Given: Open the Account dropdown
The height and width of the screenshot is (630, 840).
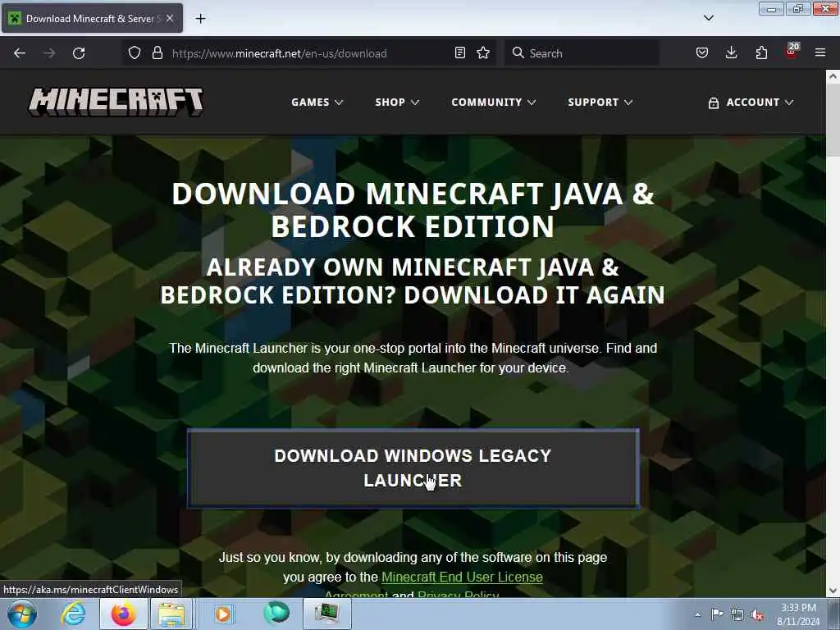Looking at the screenshot, I should pyautogui.click(x=751, y=103).
